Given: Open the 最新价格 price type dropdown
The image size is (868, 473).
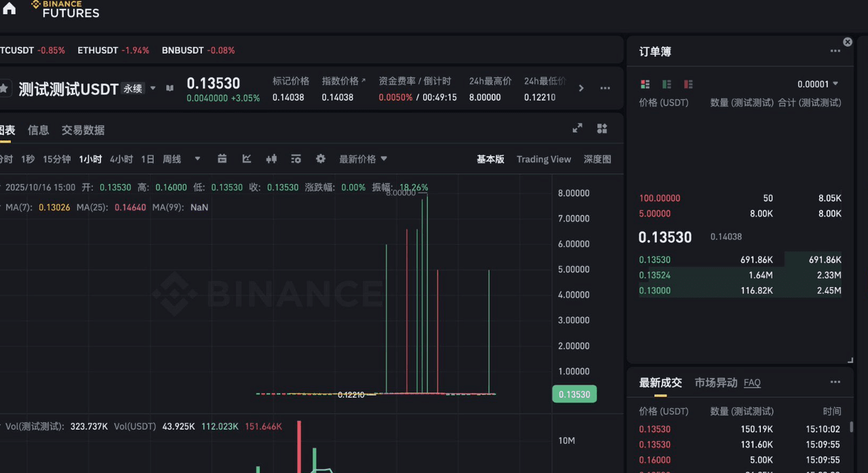Looking at the screenshot, I should pyautogui.click(x=363, y=159).
